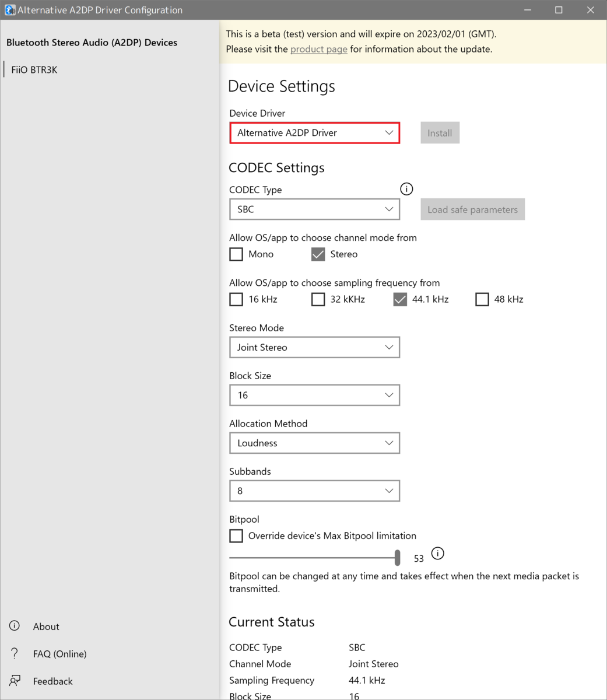Uncheck the 44.1 kHz sampling frequency
The image size is (607, 700).
399,299
